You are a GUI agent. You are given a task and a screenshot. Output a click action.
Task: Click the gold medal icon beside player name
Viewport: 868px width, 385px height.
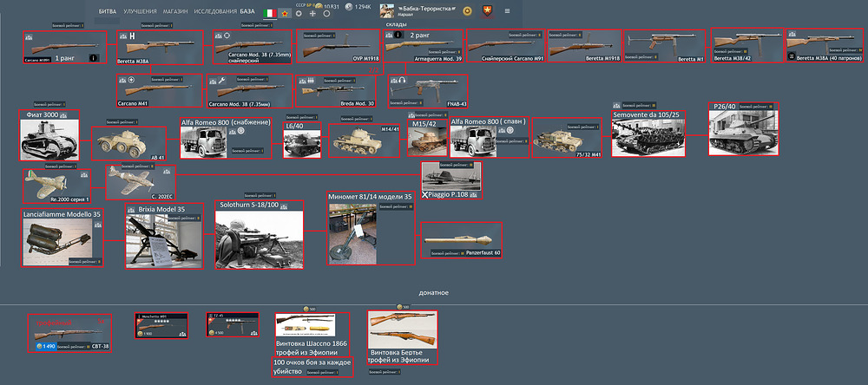467,10
